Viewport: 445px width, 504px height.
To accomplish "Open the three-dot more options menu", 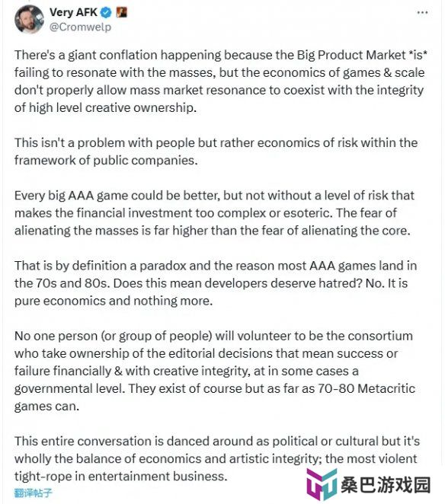I will click(x=422, y=12).
